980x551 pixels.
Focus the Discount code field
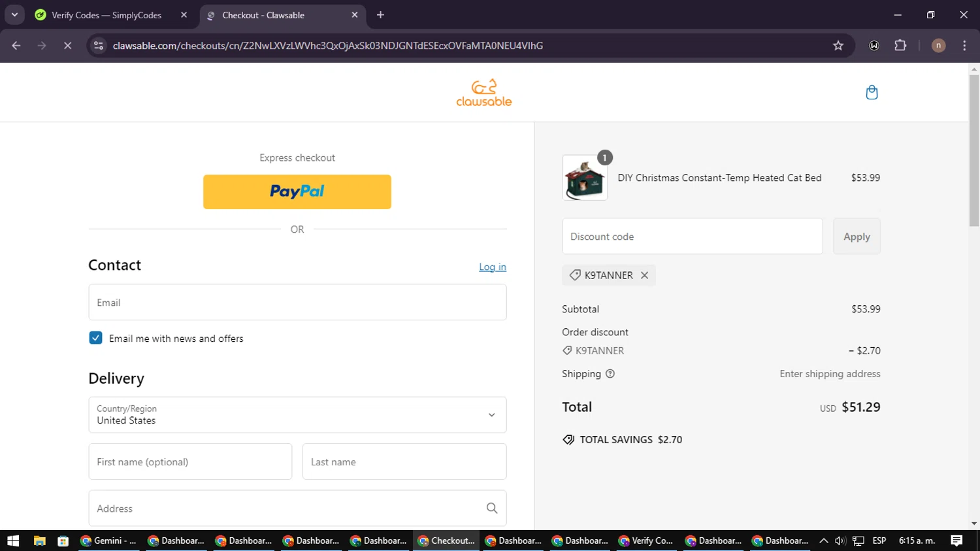[693, 237]
